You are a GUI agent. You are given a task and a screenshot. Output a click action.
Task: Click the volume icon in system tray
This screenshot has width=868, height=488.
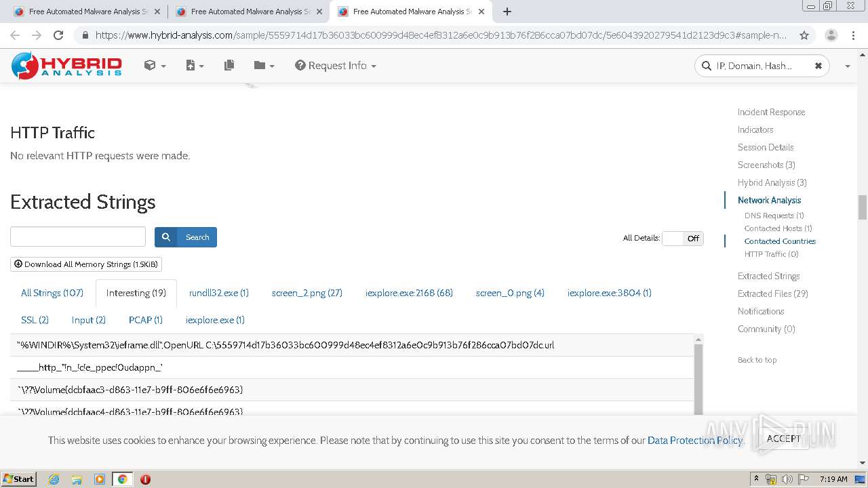click(x=787, y=479)
